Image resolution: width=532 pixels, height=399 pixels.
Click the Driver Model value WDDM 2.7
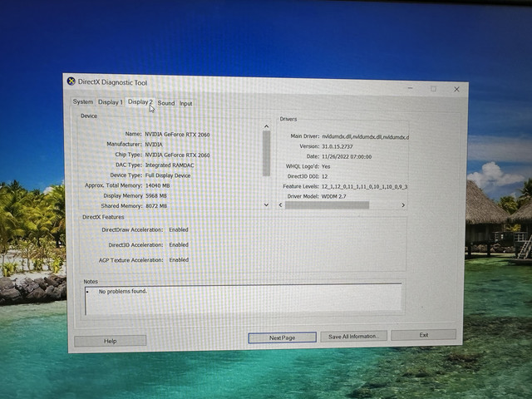[333, 196]
